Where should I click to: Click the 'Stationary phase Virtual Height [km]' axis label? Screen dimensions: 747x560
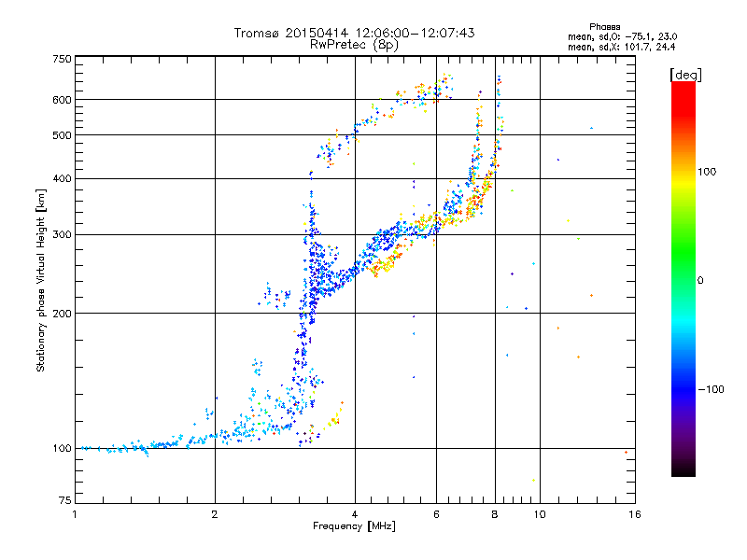[40, 281]
